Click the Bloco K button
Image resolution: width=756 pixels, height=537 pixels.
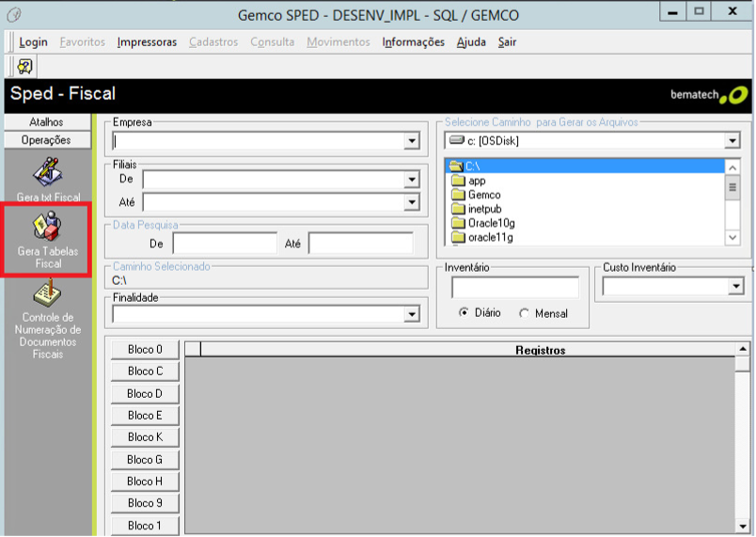[x=145, y=437]
